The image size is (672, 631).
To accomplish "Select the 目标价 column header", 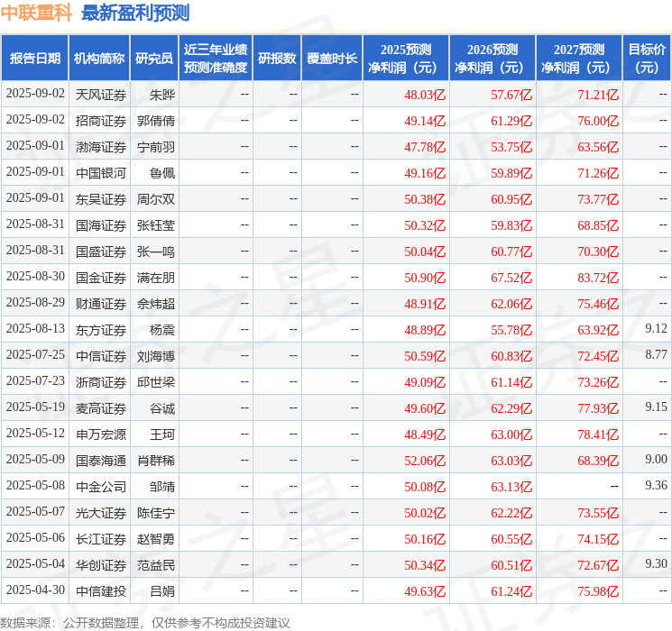I will tap(647, 59).
